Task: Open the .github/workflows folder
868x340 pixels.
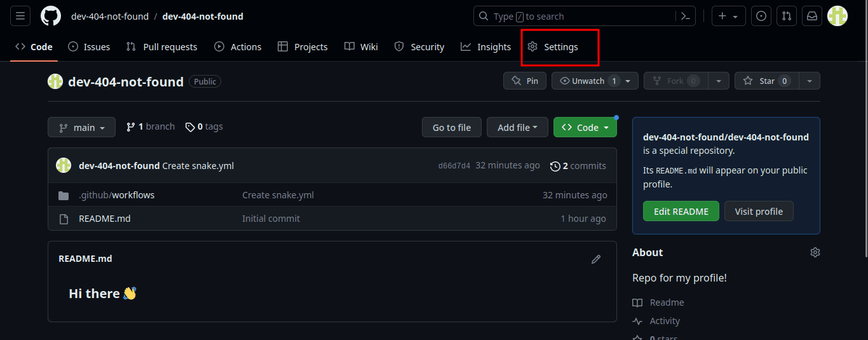Action: [116, 195]
